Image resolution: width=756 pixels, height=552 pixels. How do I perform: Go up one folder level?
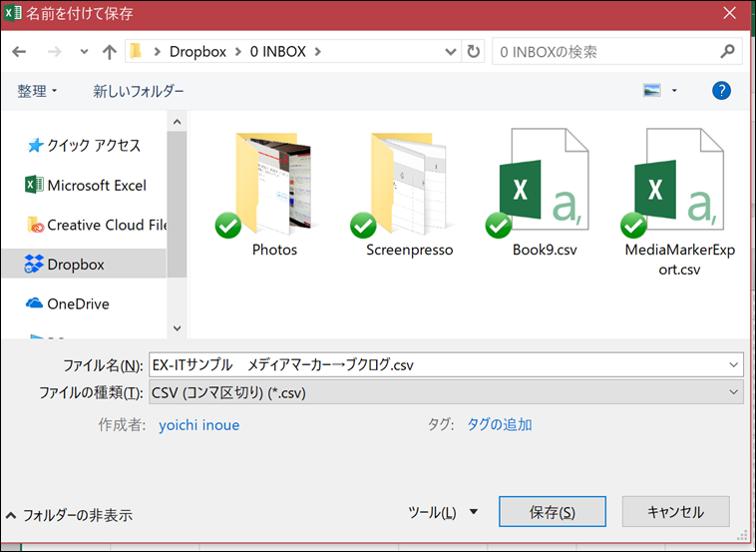[110, 52]
